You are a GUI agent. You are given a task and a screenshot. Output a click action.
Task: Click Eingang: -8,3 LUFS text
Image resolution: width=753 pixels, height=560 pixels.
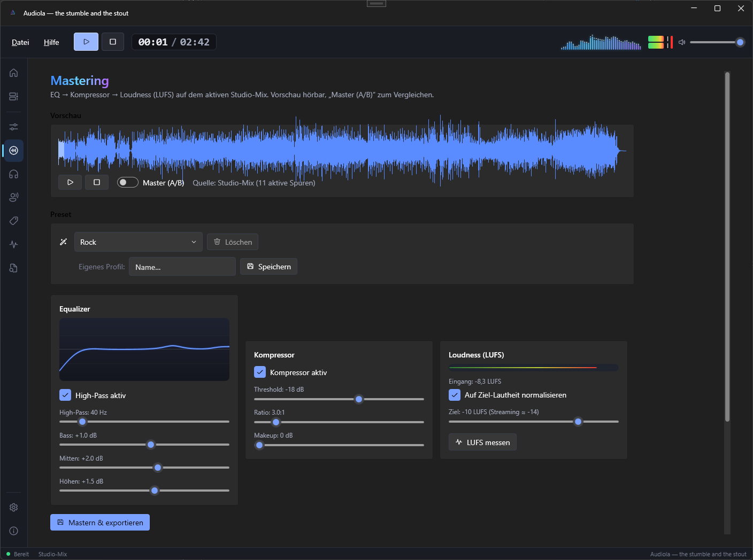coord(475,382)
